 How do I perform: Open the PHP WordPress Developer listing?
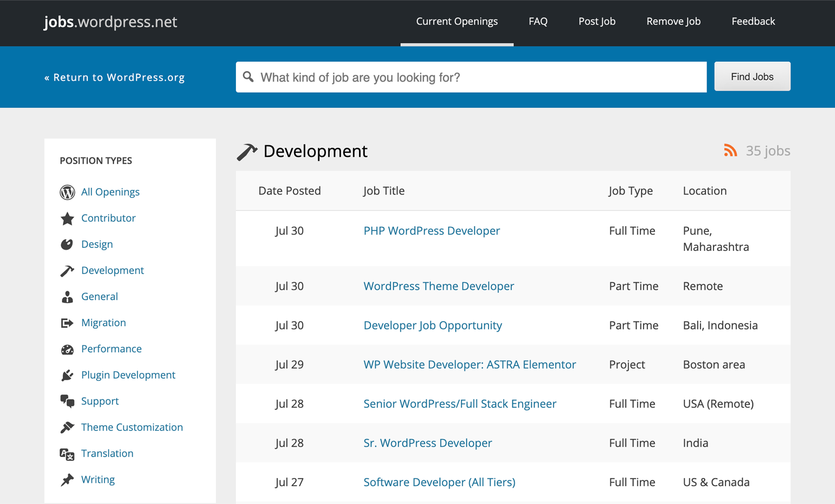point(432,231)
